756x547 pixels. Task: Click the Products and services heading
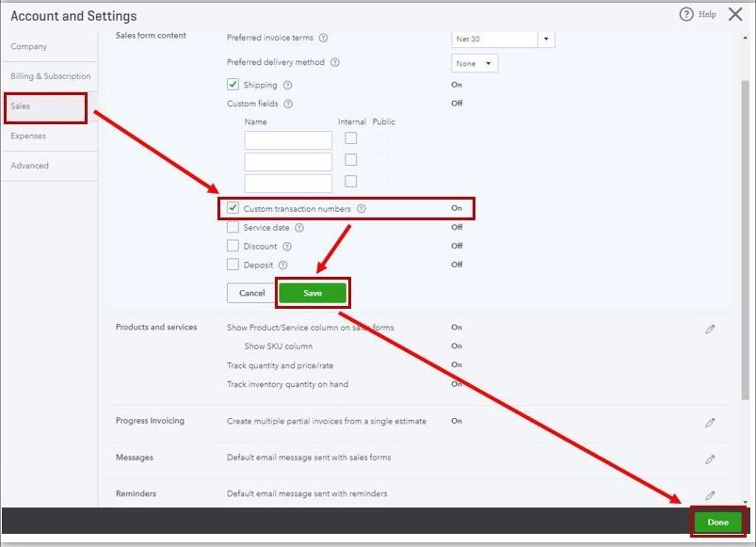coord(156,327)
